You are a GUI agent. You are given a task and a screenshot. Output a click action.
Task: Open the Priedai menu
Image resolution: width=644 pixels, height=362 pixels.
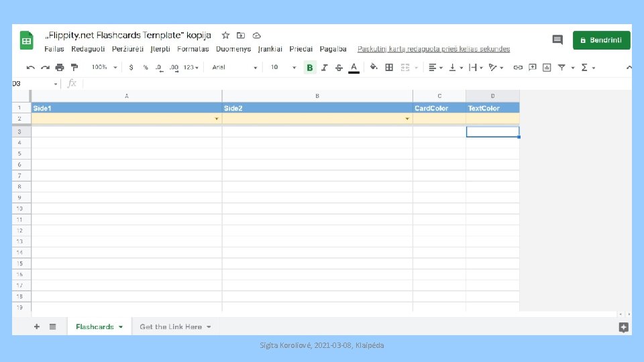click(301, 49)
